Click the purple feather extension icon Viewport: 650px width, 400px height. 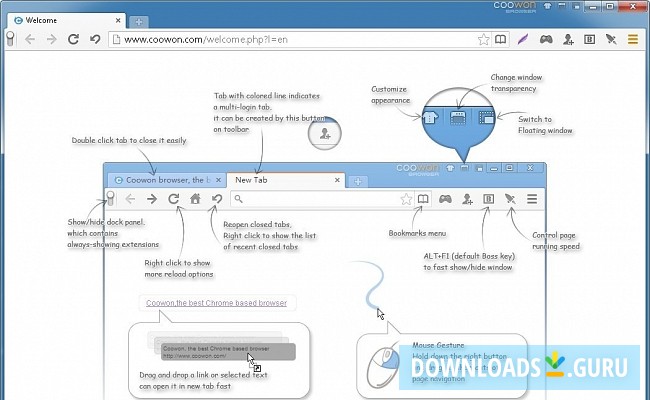click(x=523, y=39)
